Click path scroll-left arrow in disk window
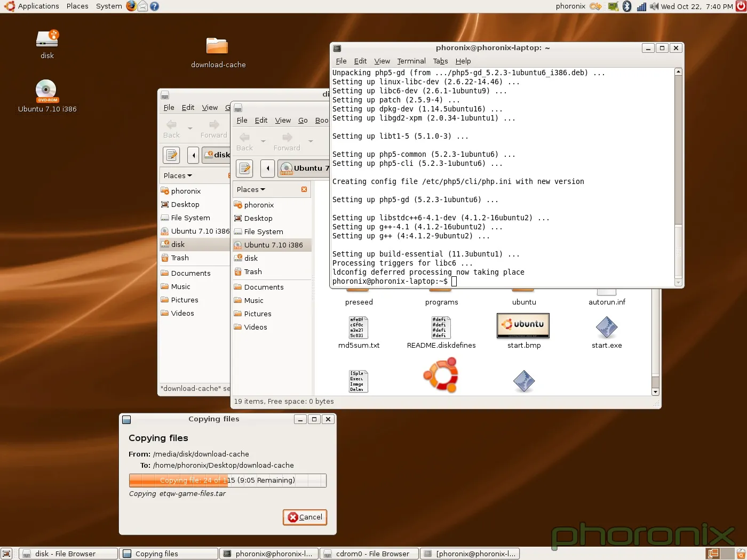Image resolution: width=747 pixels, height=560 pixels. pyautogui.click(x=194, y=155)
